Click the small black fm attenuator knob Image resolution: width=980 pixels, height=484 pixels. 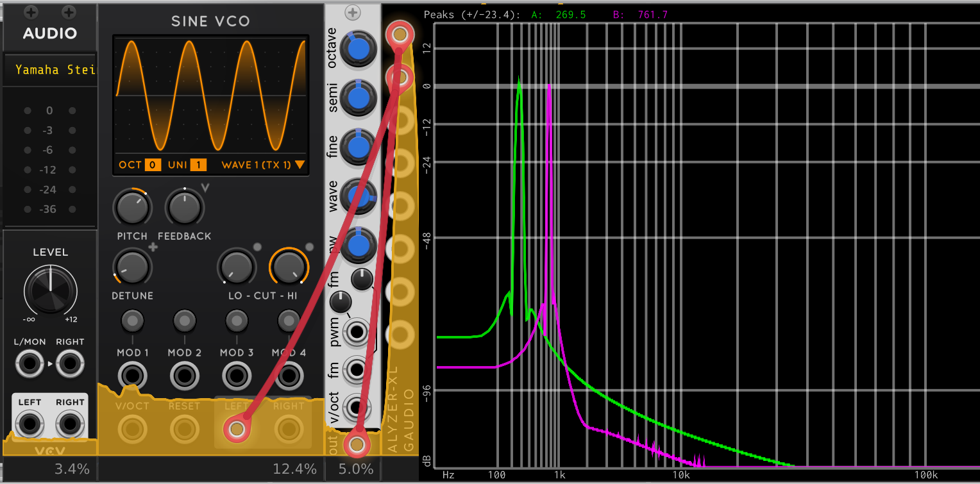(x=362, y=278)
